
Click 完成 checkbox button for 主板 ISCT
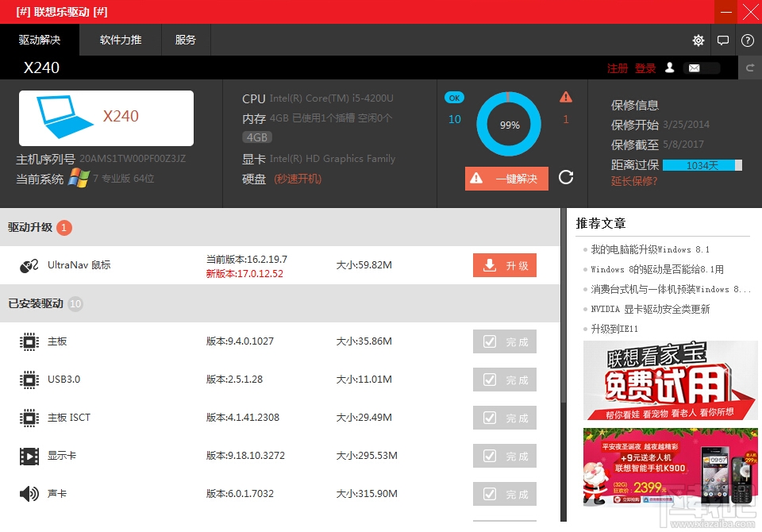point(505,418)
